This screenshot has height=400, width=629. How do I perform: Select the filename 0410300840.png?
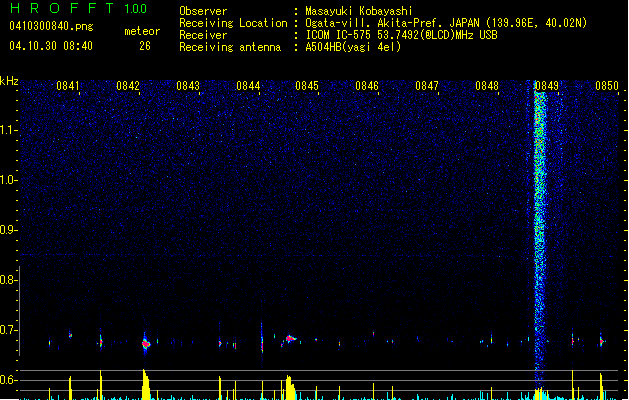tap(51, 26)
